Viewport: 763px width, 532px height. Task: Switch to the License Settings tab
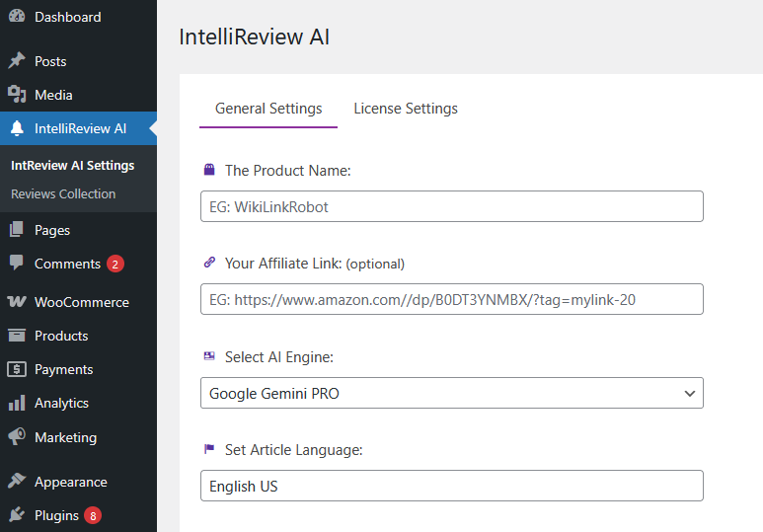406,109
